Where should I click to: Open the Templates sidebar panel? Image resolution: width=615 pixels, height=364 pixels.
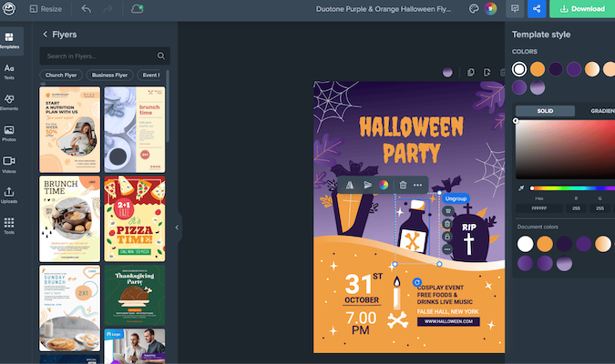(9, 41)
